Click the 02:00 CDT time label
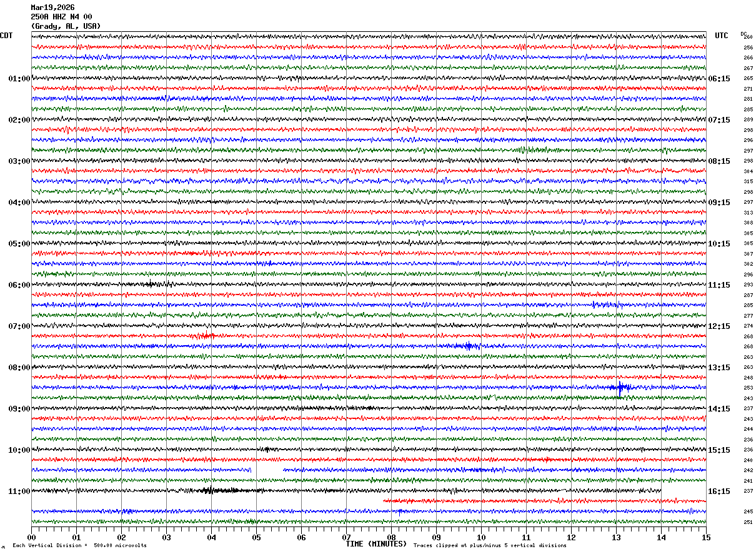Screen dimensions: 756x554 (x=19, y=120)
